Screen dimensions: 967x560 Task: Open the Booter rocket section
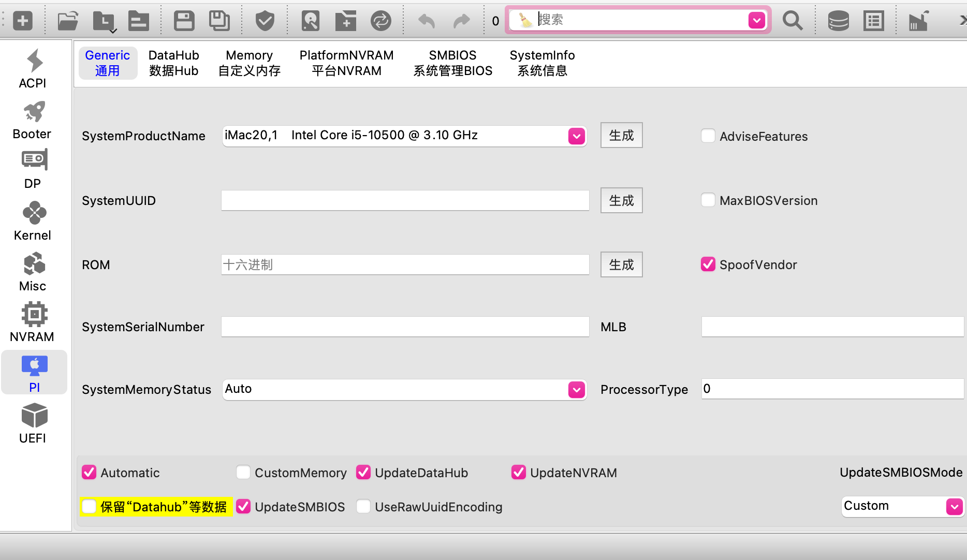34,120
